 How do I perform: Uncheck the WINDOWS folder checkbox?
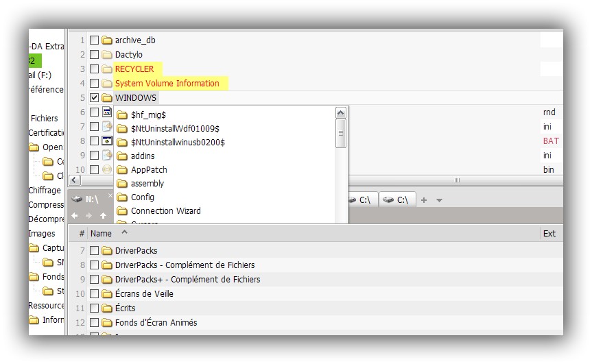point(95,98)
